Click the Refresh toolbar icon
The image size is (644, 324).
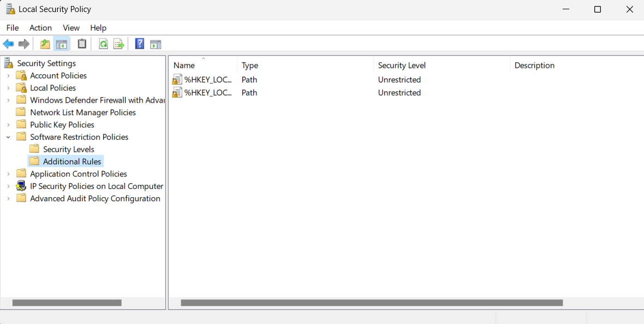(x=103, y=44)
